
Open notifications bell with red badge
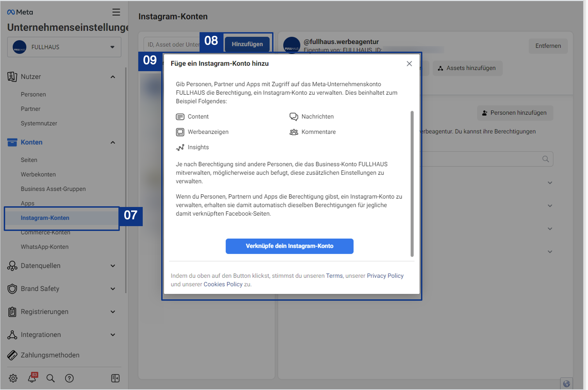coord(32,378)
